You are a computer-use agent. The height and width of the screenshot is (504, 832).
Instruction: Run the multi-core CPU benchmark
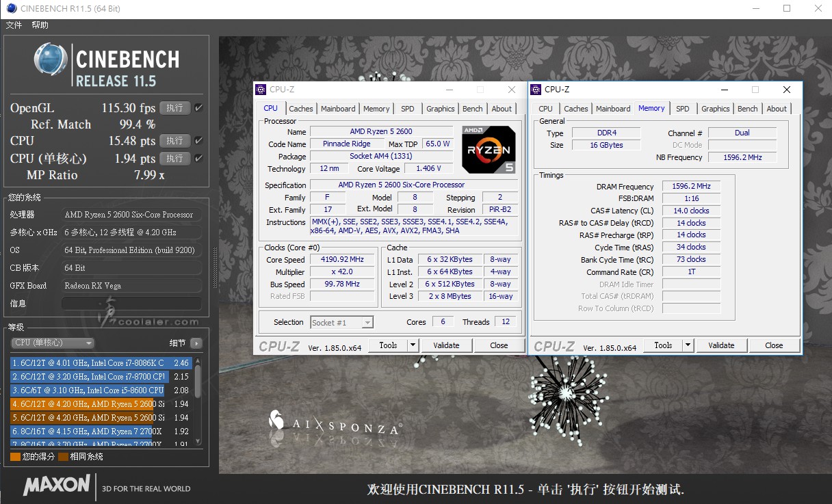[174, 141]
